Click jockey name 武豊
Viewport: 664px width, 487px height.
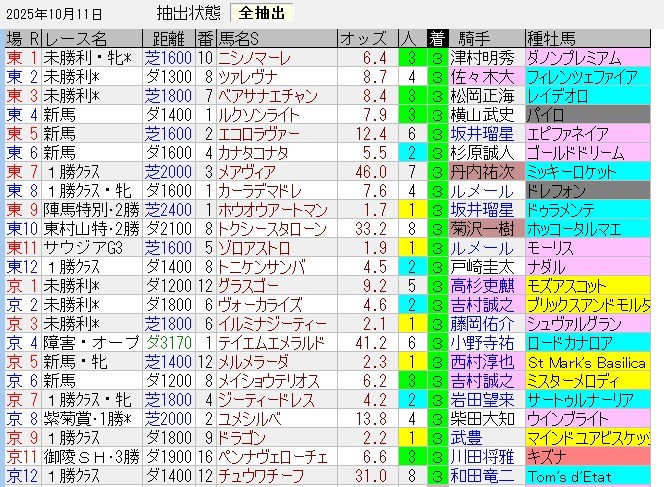pos(467,437)
